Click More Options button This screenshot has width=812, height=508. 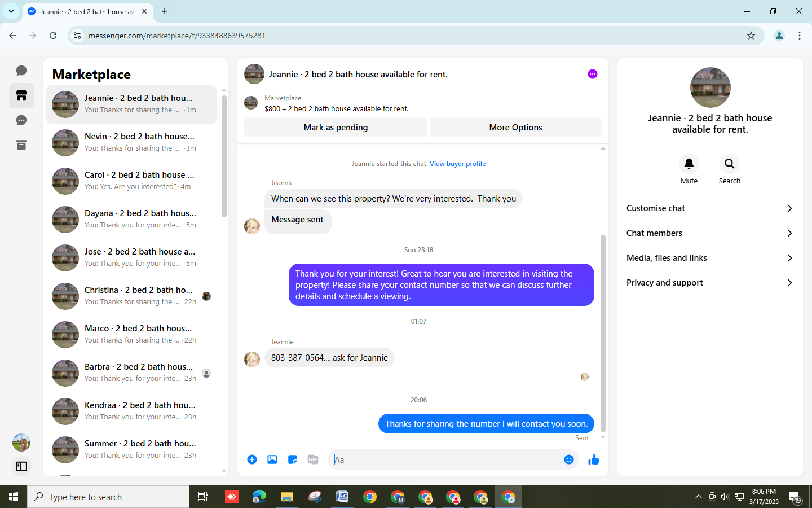click(x=515, y=127)
